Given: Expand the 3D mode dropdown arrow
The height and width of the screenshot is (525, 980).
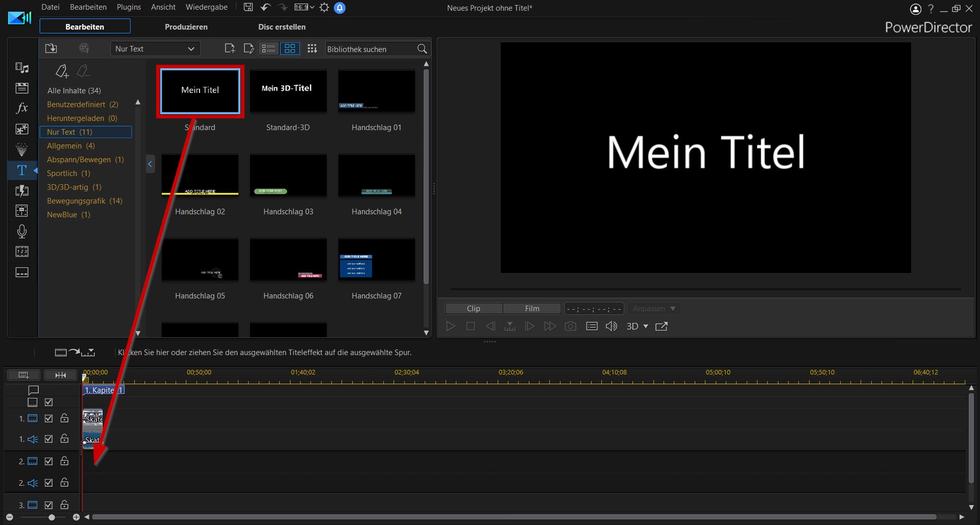Looking at the screenshot, I should pos(646,327).
